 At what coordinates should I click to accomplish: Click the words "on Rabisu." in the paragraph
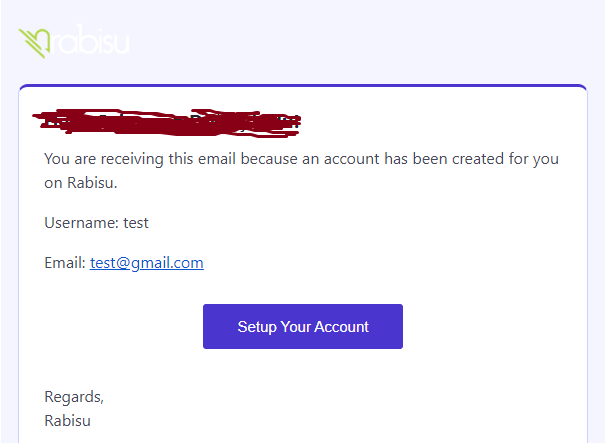78,183
